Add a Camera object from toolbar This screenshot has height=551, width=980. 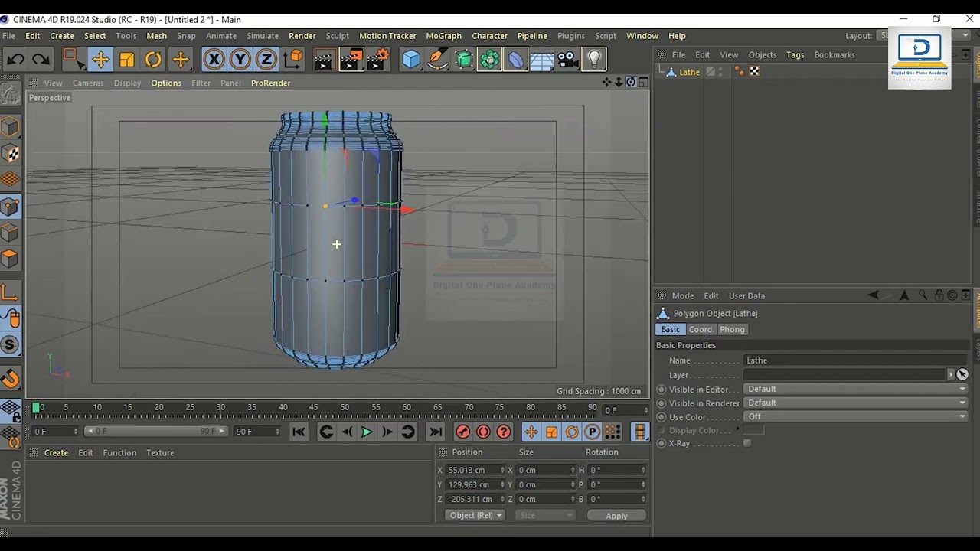pyautogui.click(x=568, y=59)
